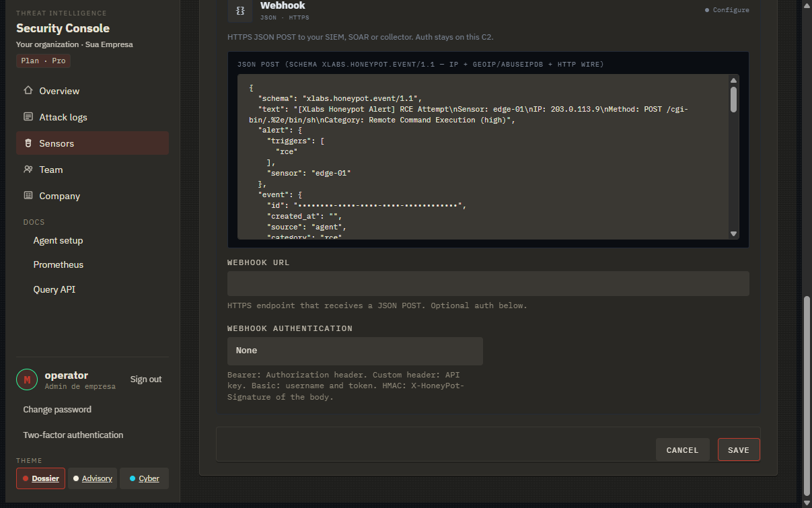812x508 pixels.
Task: Click the WEBHOOK AUTHENTICATION label
Action: click(x=290, y=328)
